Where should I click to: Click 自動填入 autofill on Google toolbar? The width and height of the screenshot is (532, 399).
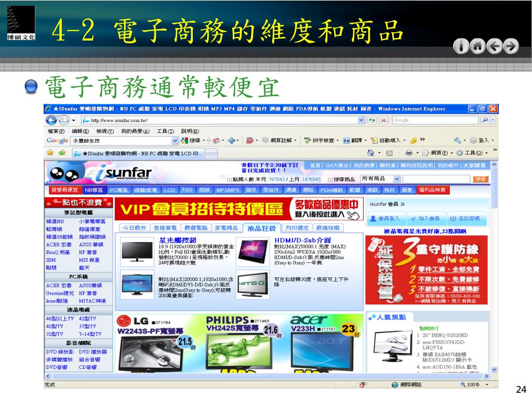click(x=386, y=140)
